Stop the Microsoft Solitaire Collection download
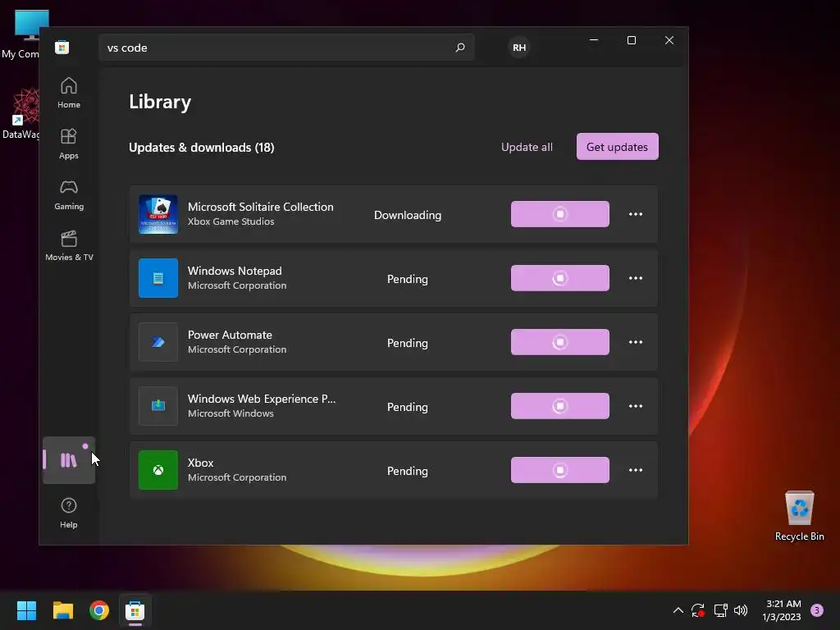Screen dimensions: 840x630 tap(559, 214)
